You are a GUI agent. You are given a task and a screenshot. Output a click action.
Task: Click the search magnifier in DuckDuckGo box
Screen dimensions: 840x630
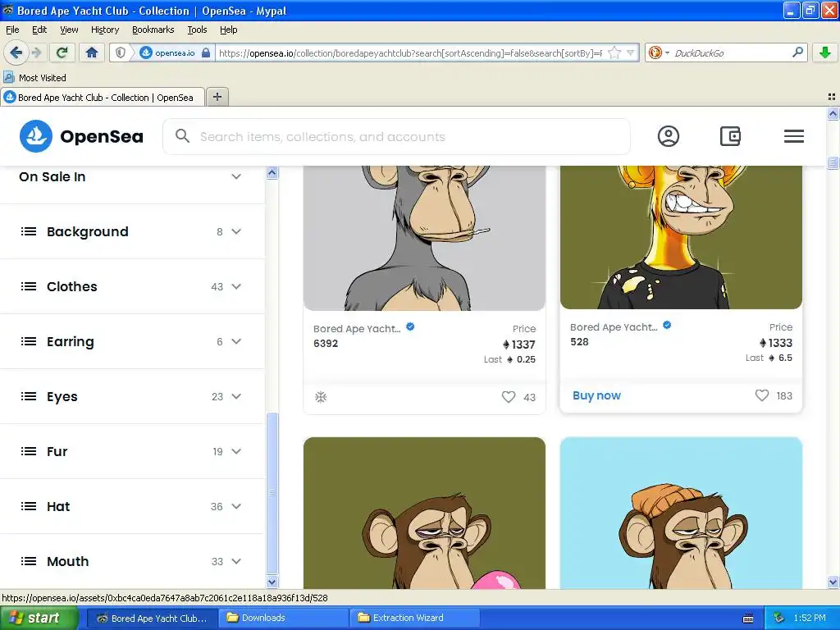coord(797,52)
